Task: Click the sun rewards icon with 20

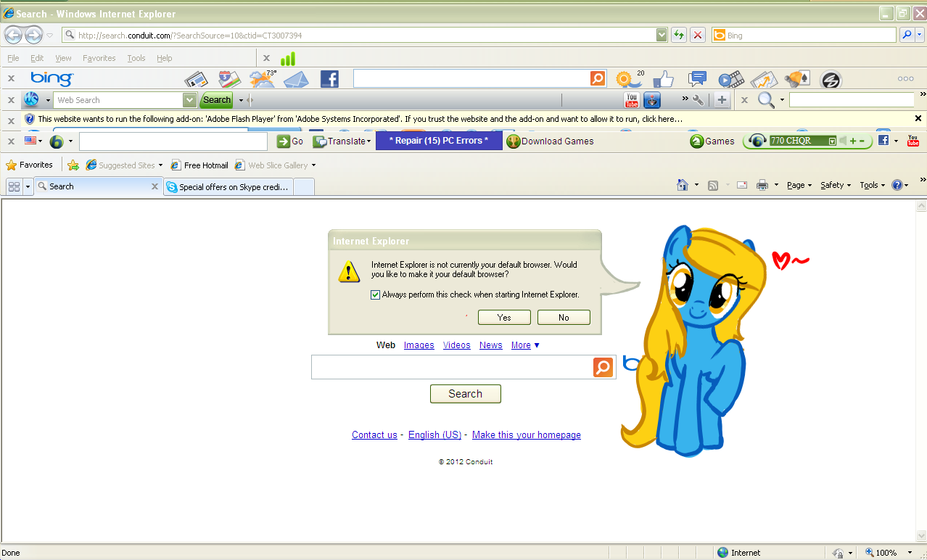Action: (x=628, y=78)
